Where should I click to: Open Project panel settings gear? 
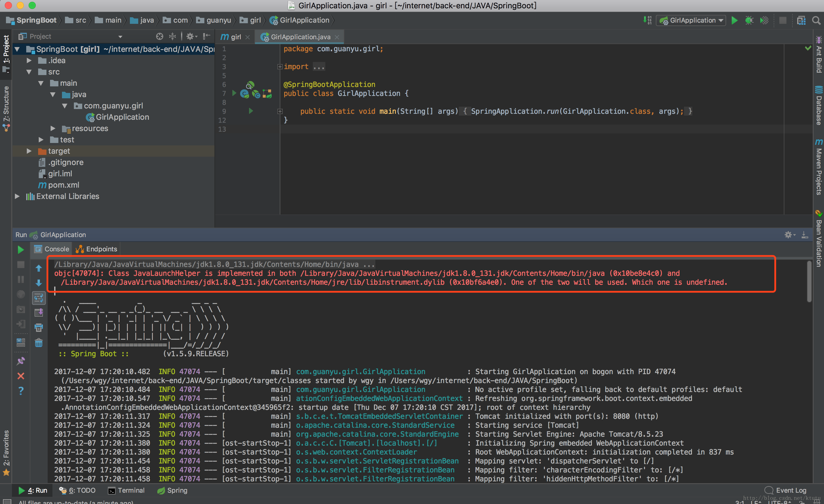[x=192, y=36]
